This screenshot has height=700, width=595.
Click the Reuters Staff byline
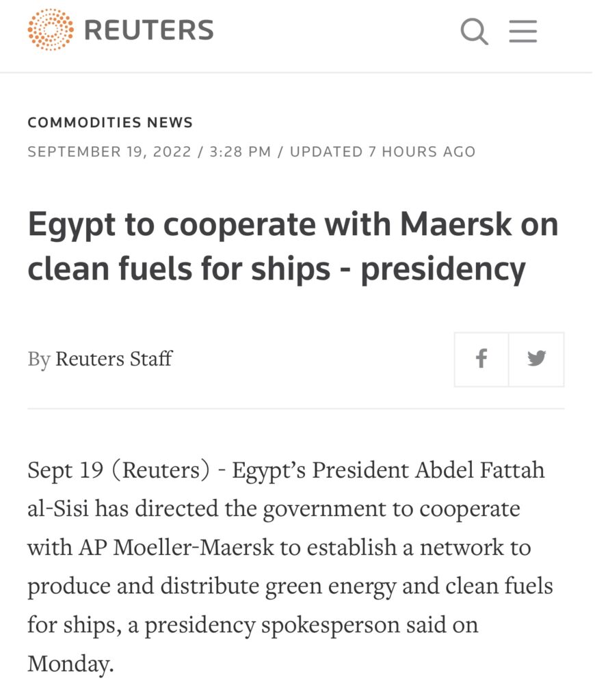click(114, 359)
